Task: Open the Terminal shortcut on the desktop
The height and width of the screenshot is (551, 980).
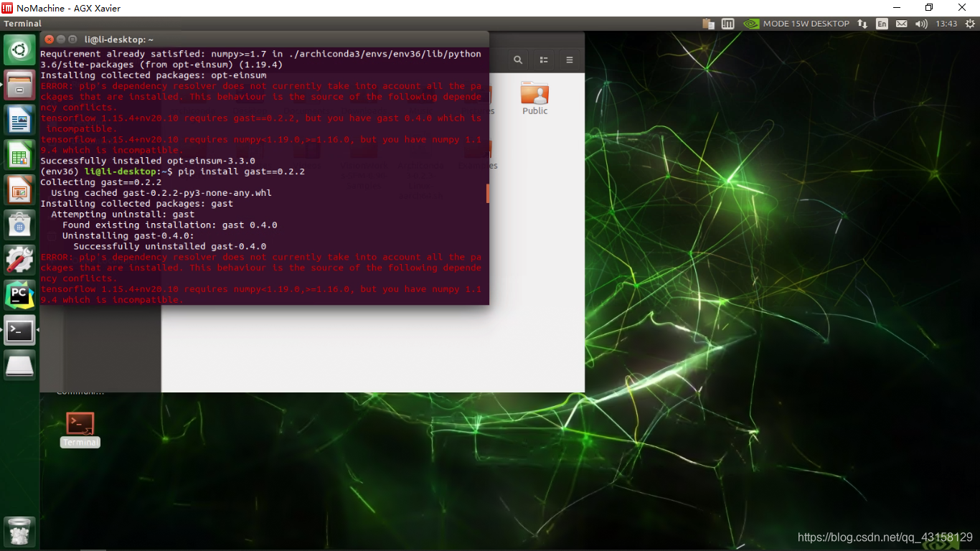Action: point(80,423)
